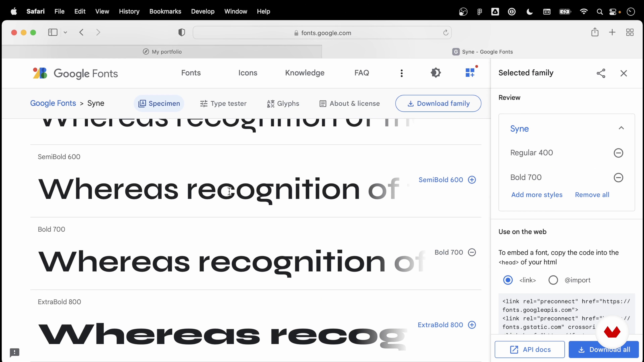Open the About & license tab
Image resolution: width=644 pixels, height=362 pixels.
350,103
